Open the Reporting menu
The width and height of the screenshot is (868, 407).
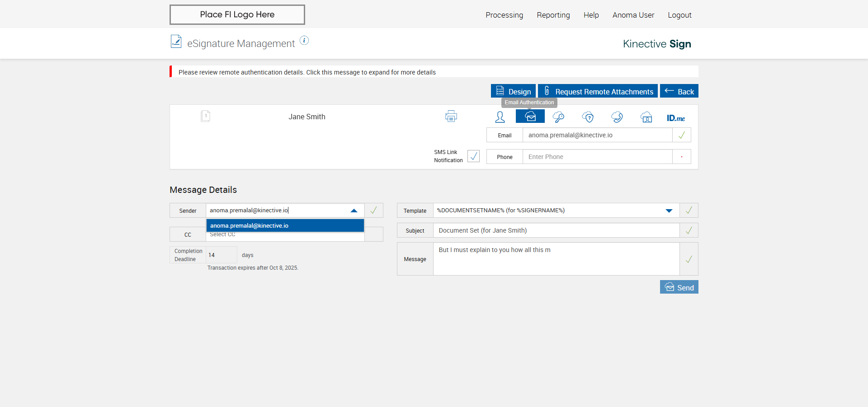553,15
